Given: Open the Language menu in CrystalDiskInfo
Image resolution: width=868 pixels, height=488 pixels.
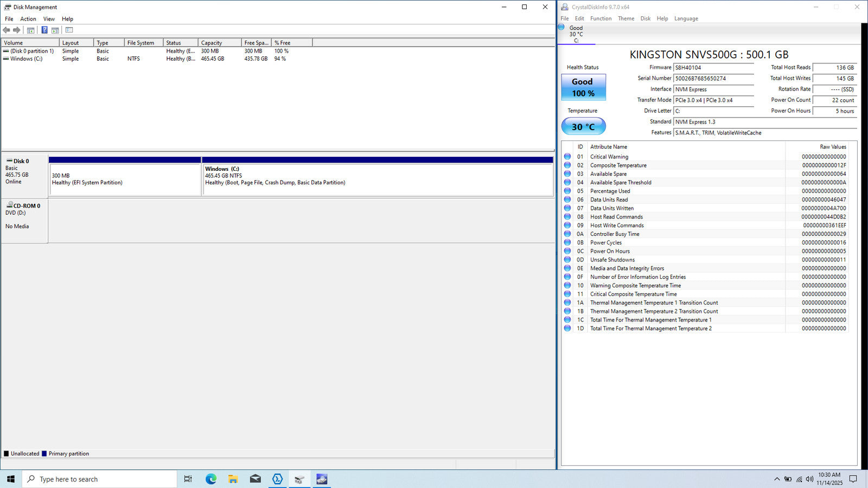Looking at the screenshot, I should (686, 18).
